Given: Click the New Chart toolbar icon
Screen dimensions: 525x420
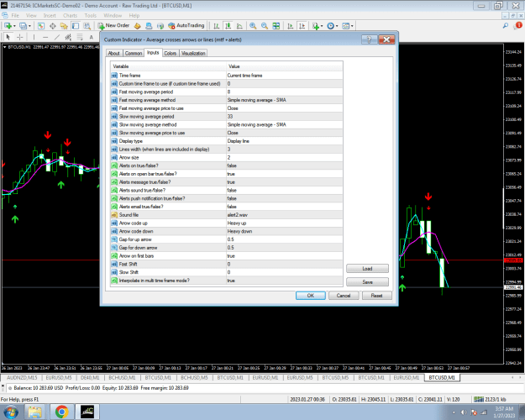Looking at the screenshot, I should (8, 26).
